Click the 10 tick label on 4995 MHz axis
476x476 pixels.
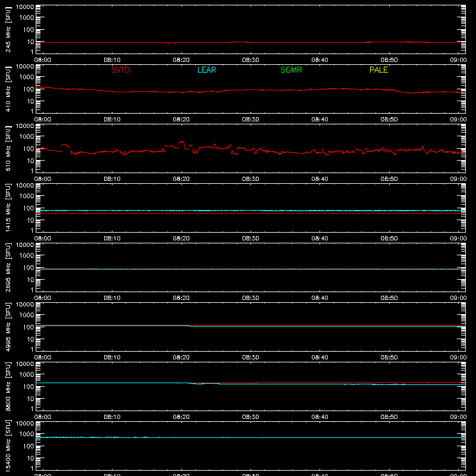[30, 339]
